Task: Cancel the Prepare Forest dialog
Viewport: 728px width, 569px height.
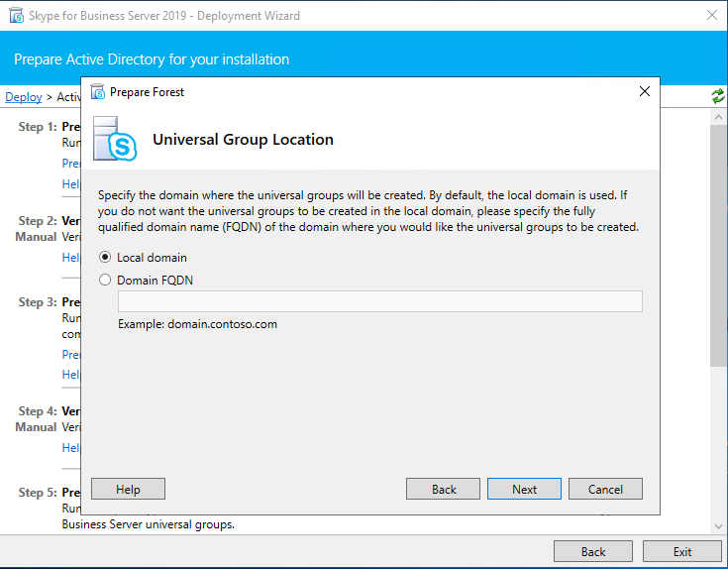Action: tap(605, 489)
